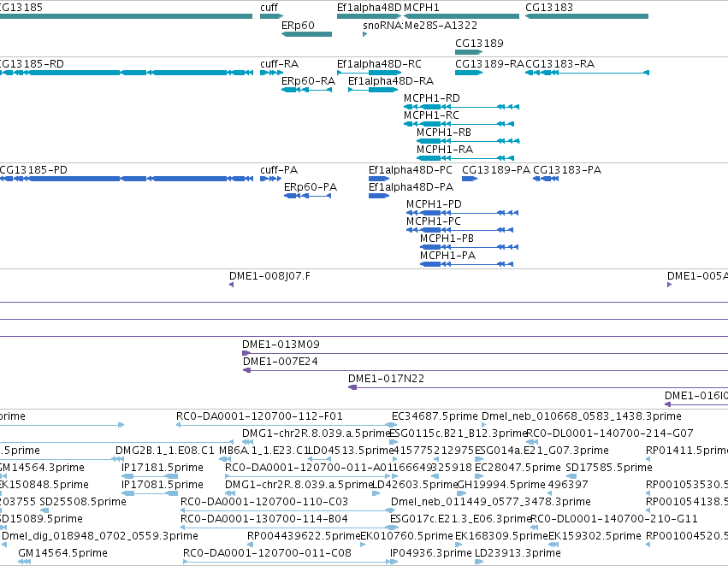Click the teal CG13189 gene bar
This screenshot has width=728, height=566.
(x=469, y=52)
